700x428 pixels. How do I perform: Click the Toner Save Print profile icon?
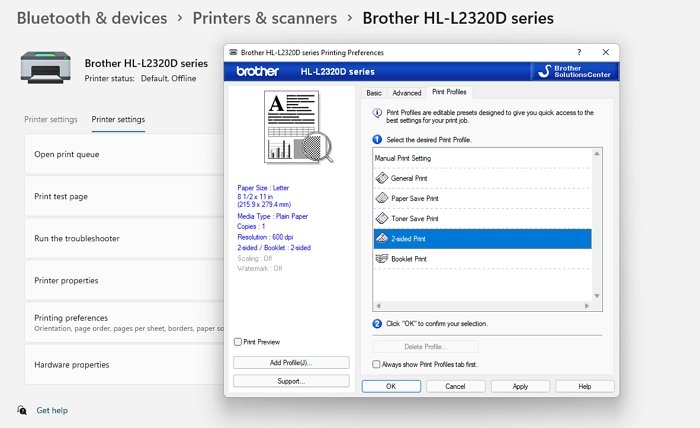[382, 218]
